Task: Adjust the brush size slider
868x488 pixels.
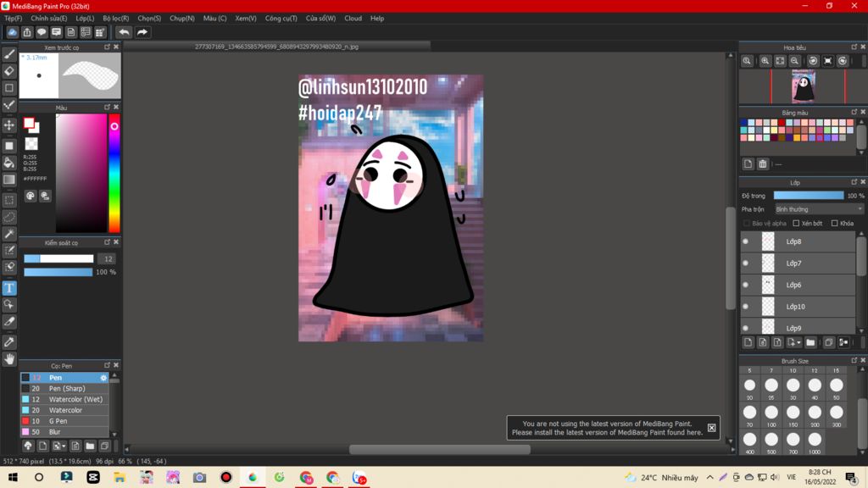Action: [58, 258]
